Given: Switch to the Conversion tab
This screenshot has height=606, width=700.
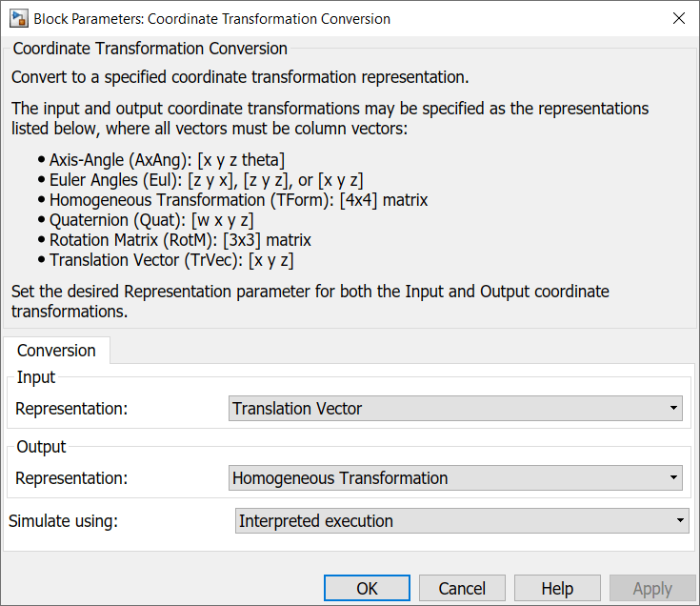Looking at the screenshot, I should tap(56, 351).
